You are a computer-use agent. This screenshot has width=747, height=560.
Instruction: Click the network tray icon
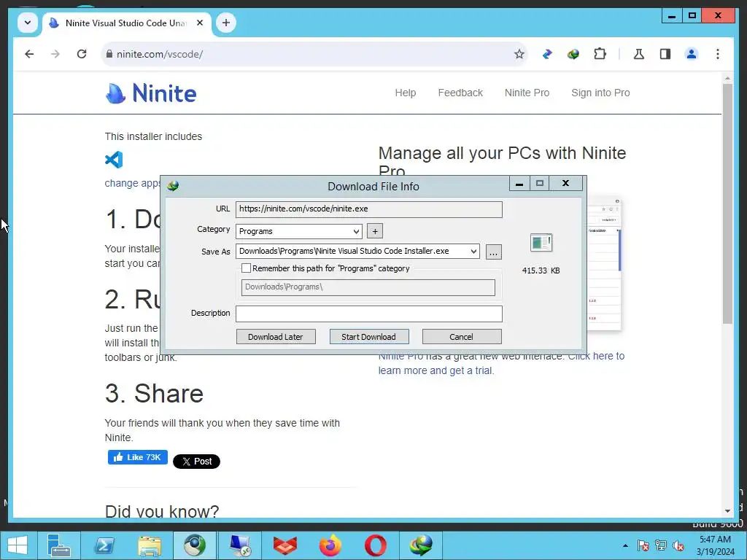pos(661,545)
